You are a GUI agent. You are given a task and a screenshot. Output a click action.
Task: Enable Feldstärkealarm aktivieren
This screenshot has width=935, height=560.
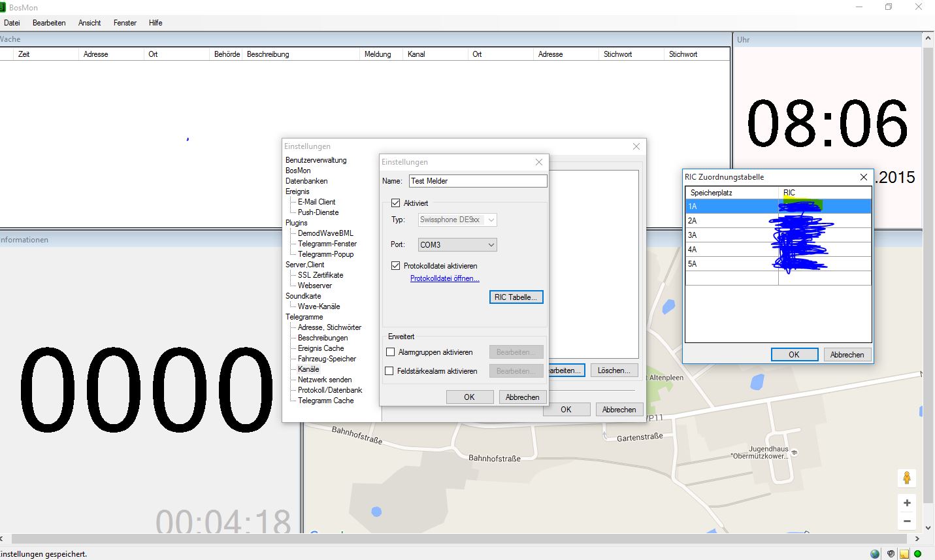(389, 371)
